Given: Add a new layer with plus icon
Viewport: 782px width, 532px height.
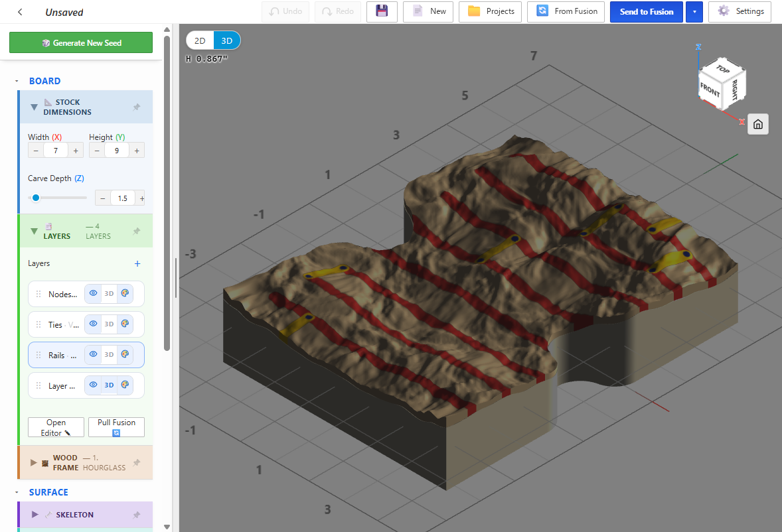Looking at the screenshot, I should (137, 263).
